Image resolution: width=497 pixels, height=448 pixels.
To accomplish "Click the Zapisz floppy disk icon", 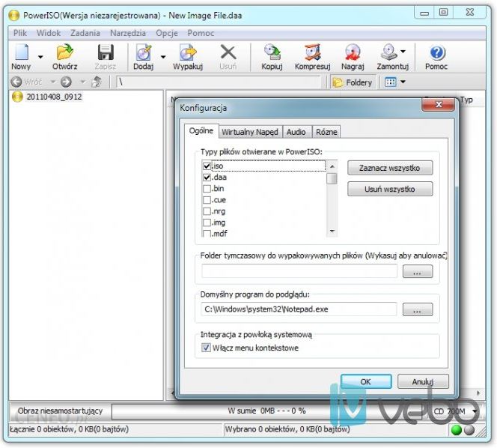I will tap(106, 52).
